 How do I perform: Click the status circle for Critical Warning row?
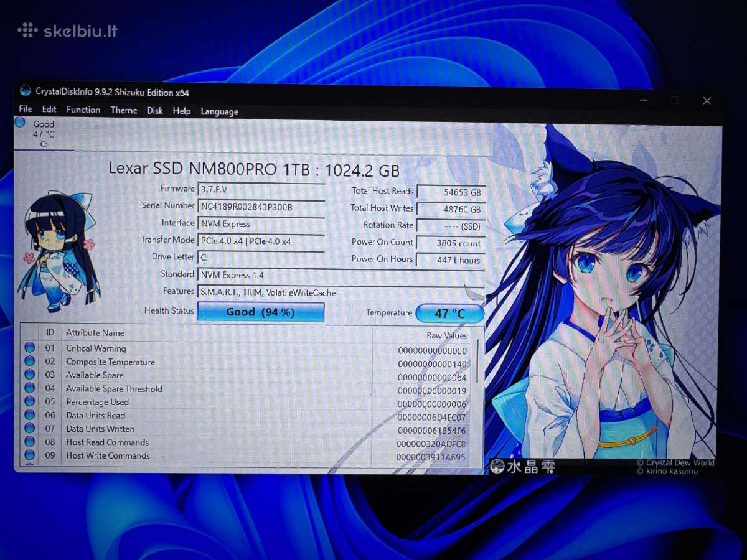click(29, 348)
